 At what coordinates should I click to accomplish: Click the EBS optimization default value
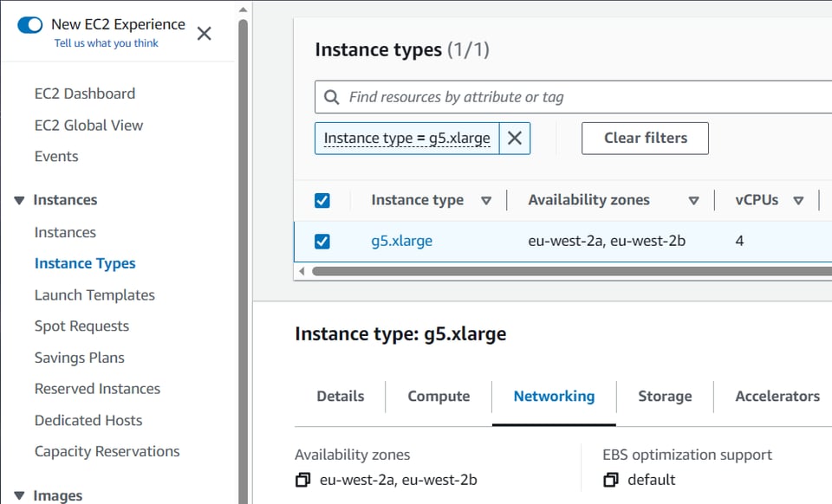tap(651, 480)
